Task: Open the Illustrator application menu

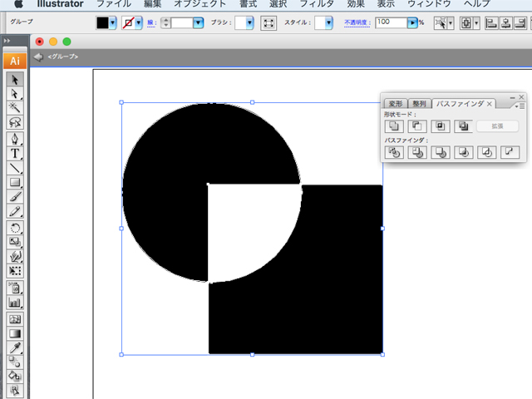Action: pyautogui.click(x=60, y=3)
